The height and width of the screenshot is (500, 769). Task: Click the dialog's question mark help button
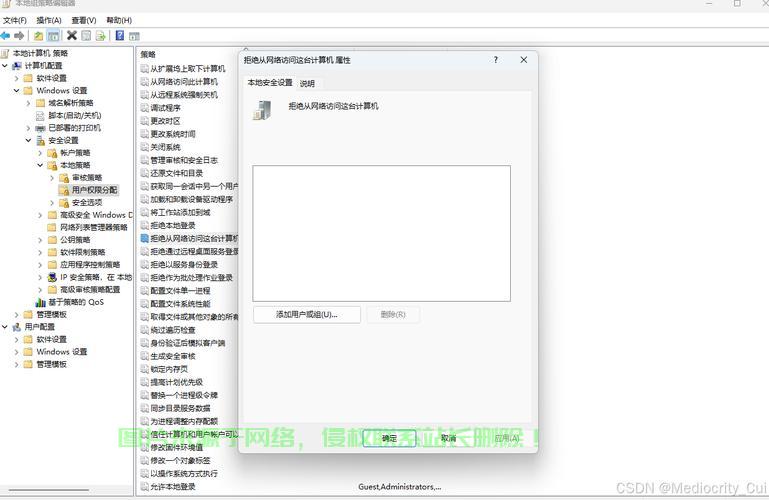[x=496, y=60]
